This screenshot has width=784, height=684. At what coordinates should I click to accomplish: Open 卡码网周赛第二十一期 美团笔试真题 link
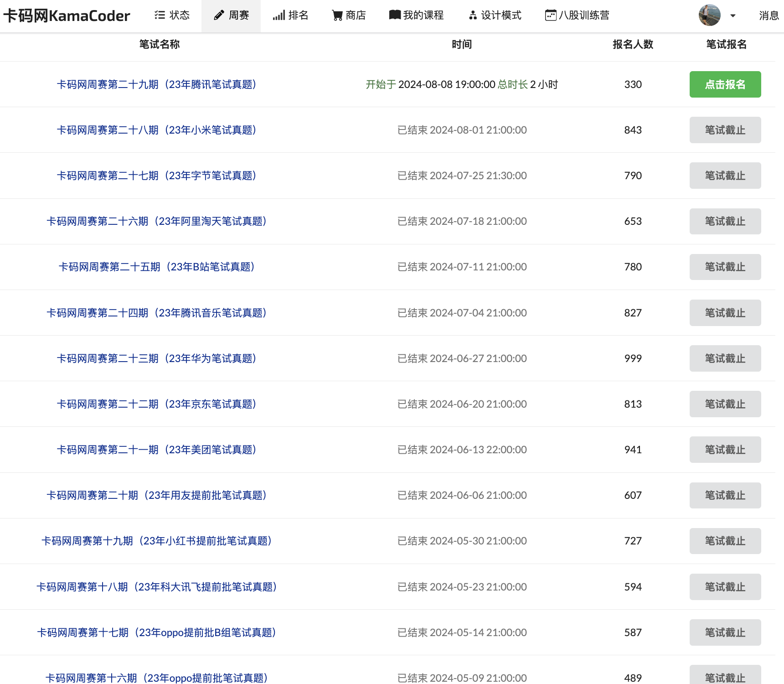pyautogui.click(x=156, y=450)
